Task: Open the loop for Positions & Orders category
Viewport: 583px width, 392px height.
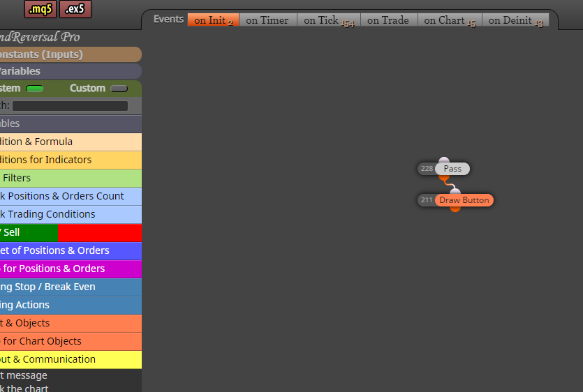Action: (x=71, y=269)
